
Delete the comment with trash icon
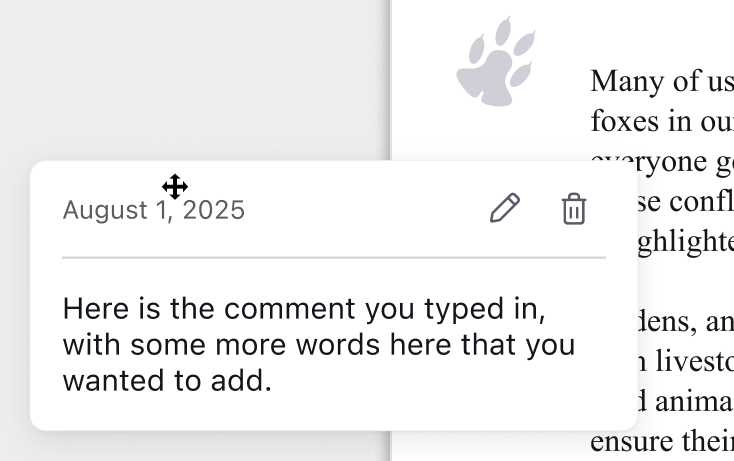pos(574,209)
